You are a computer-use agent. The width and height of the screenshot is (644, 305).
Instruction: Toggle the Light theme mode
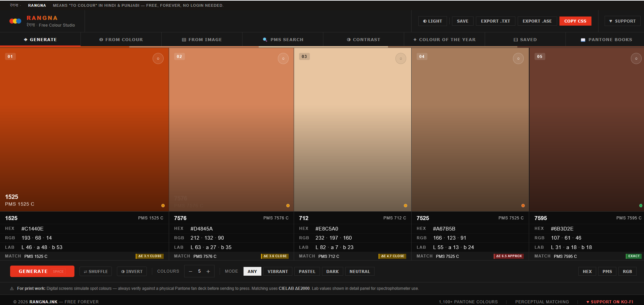pos(432,21)
